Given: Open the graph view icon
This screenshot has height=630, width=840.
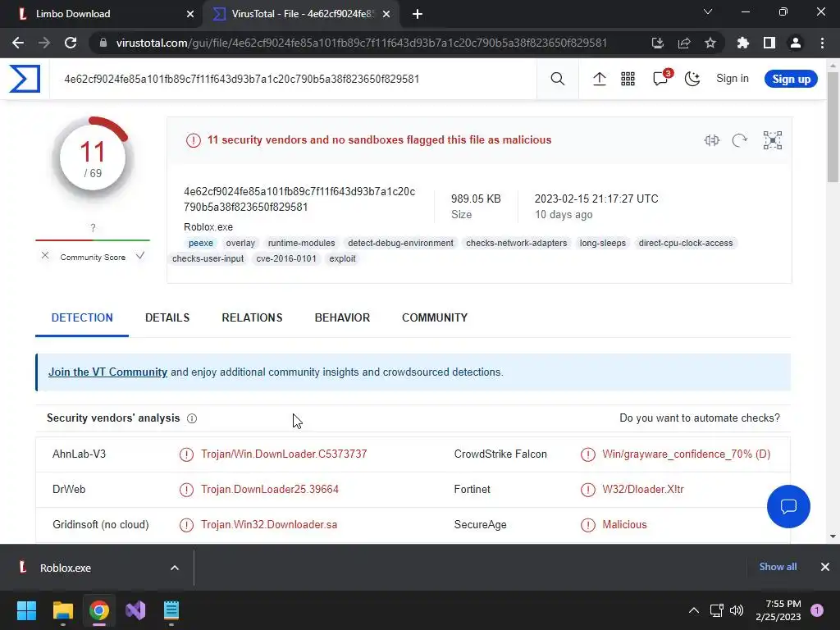Looking at the screenshot, I should [x=773, y=140].
